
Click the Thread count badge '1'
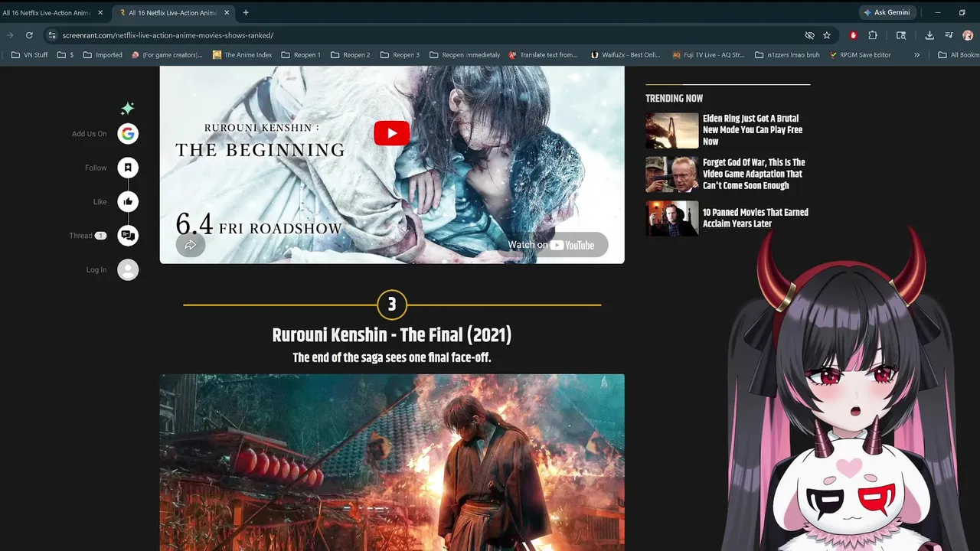tap(100, 236)
